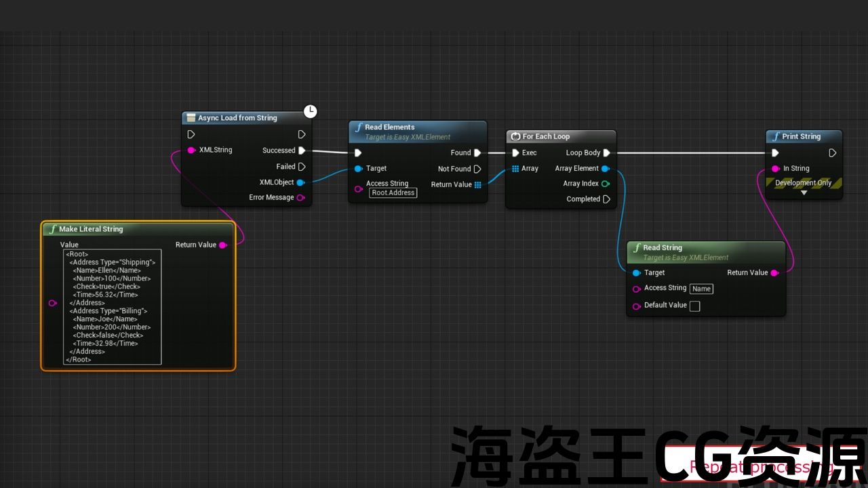This screenshot has width=868, height=488.
Task: Select the Make Literal String node title
Action: click(91, 229)
